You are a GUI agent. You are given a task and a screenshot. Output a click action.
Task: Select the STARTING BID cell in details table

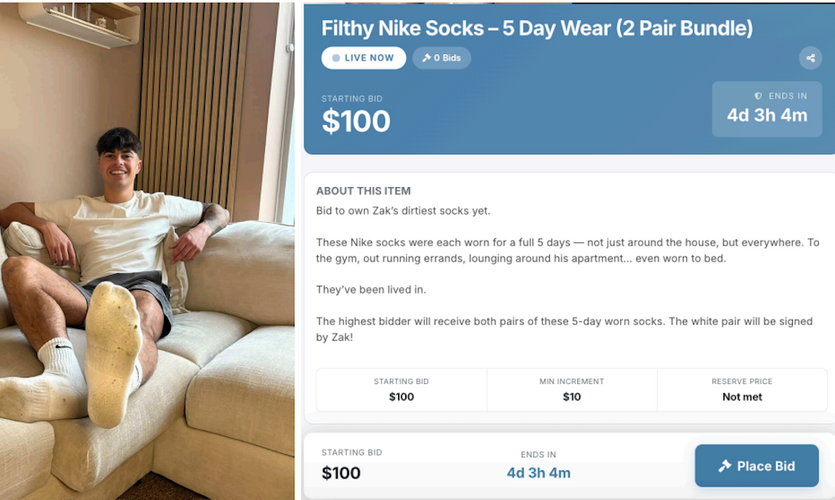click(x=401, y=390)
